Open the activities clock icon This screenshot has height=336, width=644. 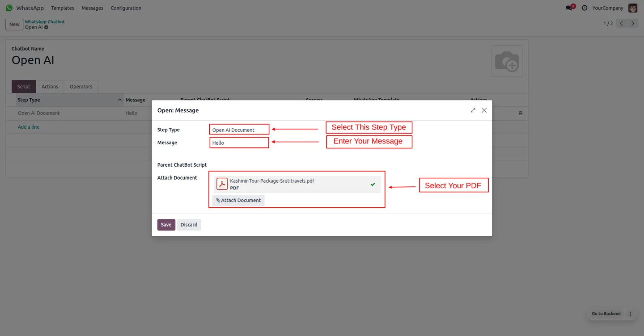click(585, 8)
